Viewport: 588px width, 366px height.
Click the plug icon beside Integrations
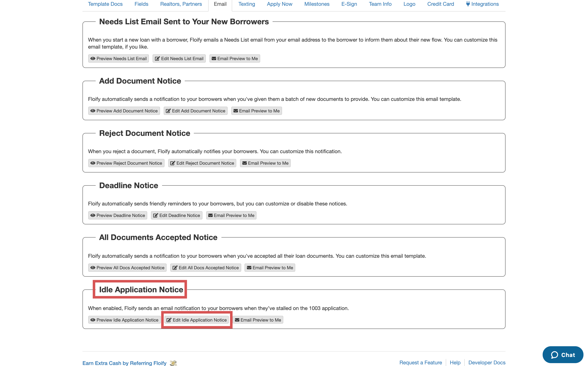click(x=468, y=4)
